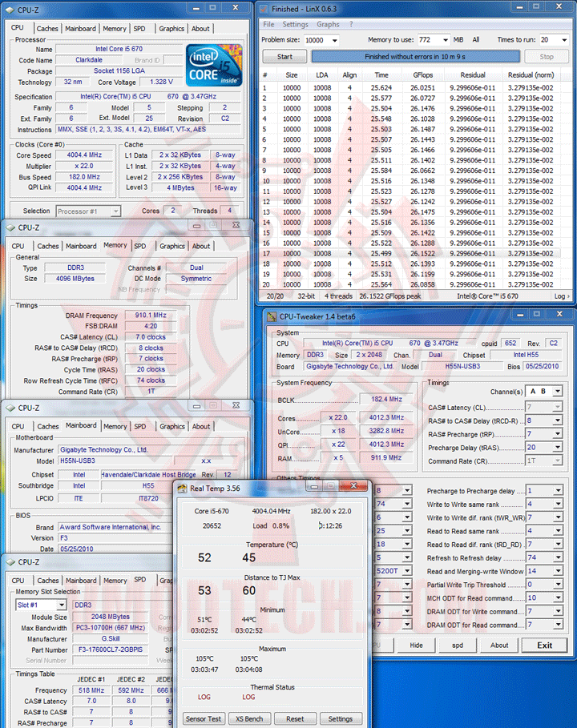Click the Exit button in CPU-Tweaker

[544, 646]
